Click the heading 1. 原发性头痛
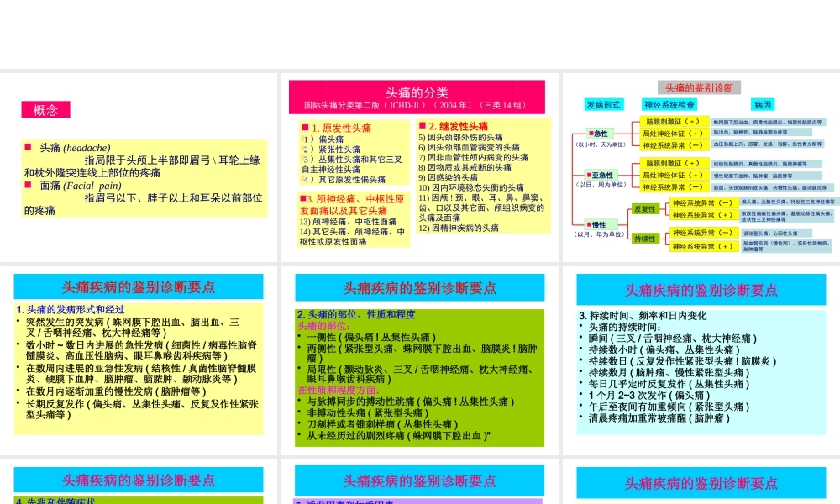The image size is (840, 504). click(x=341, y=128)
